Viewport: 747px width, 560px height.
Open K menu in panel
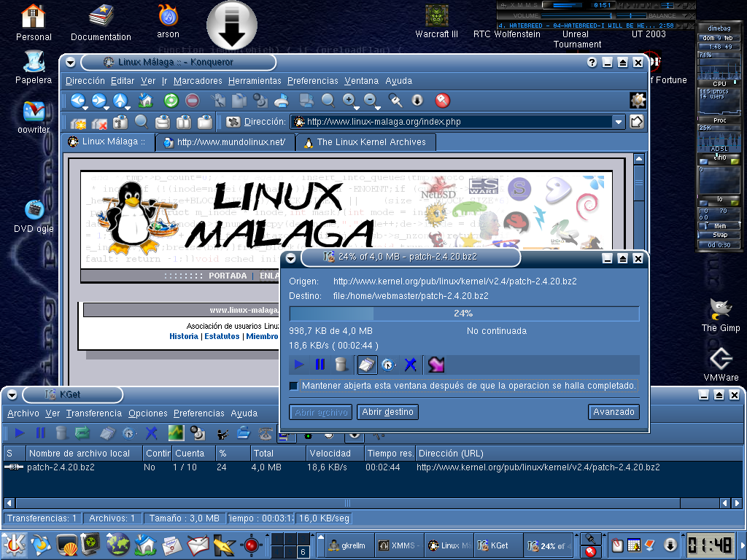click(x=15, y=545)
